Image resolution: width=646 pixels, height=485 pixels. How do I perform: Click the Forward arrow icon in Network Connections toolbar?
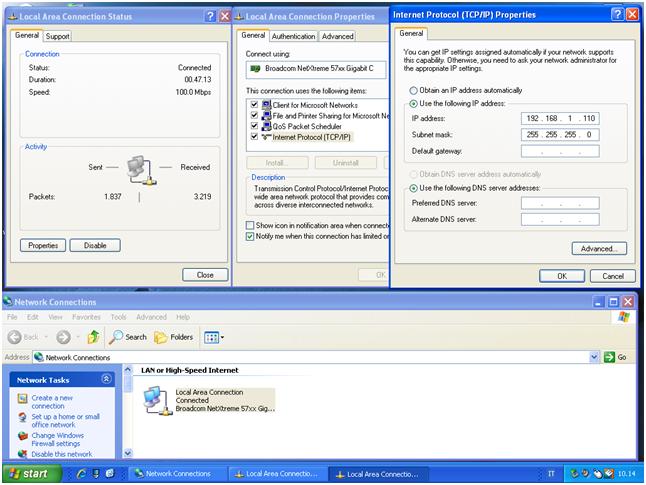point(63,337)
